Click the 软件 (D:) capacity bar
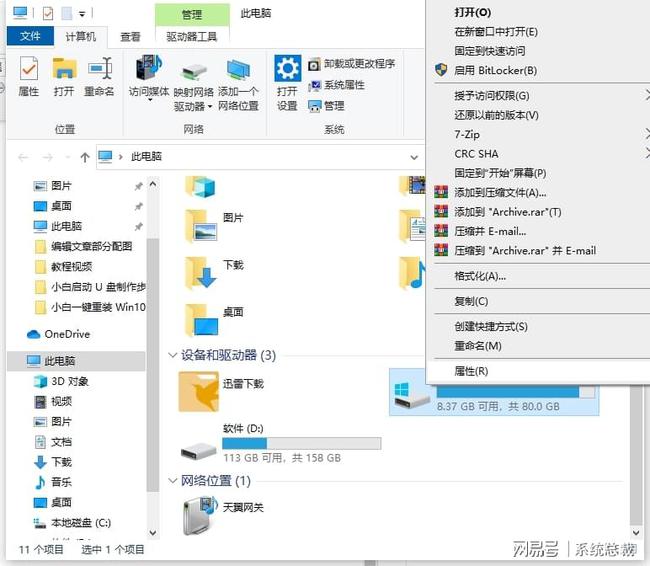650x566 pixels. (301, 444)
